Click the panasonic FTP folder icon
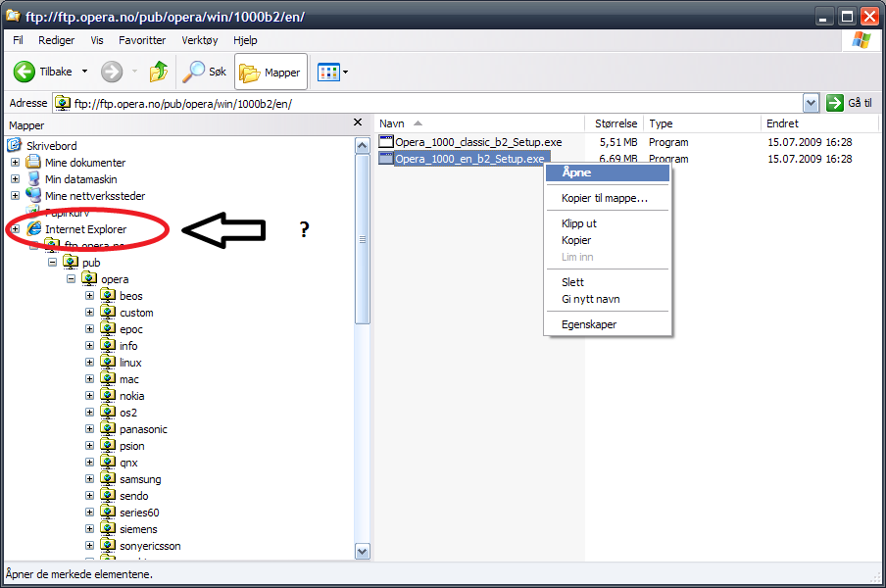Image resolution: width=886 pixels, height=588 pixels. tap(108, 428)
